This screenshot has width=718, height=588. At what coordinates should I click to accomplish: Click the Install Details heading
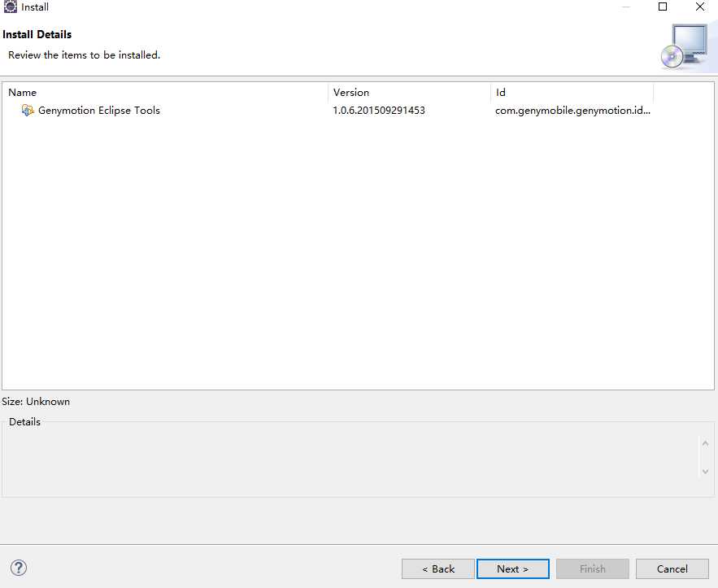37,34
